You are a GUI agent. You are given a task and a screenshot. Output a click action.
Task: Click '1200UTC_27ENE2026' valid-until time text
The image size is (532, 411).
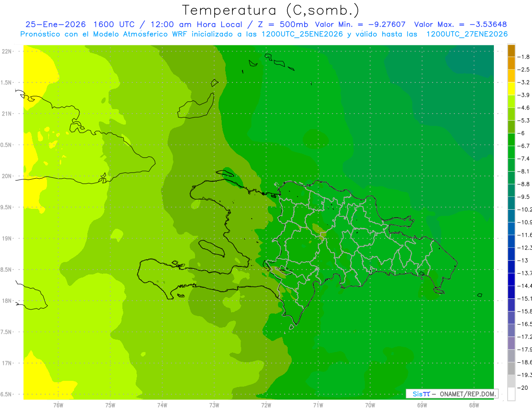pyautogui.click(x=467, y=34)
